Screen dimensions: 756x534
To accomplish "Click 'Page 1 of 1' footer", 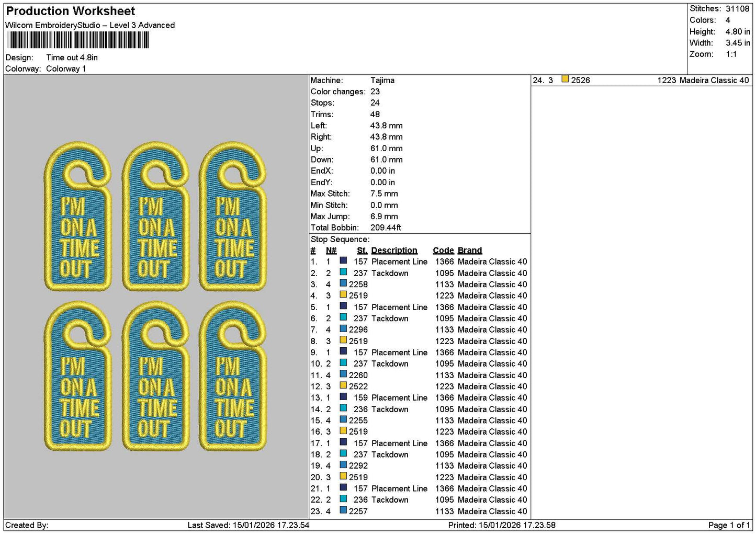I will tap(729, 525).
